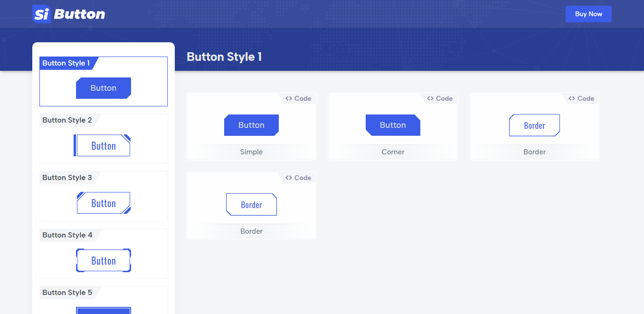Open the Code view on the top Border card
The height and width of the screenshot is (314, 644).
pos(581,98)
